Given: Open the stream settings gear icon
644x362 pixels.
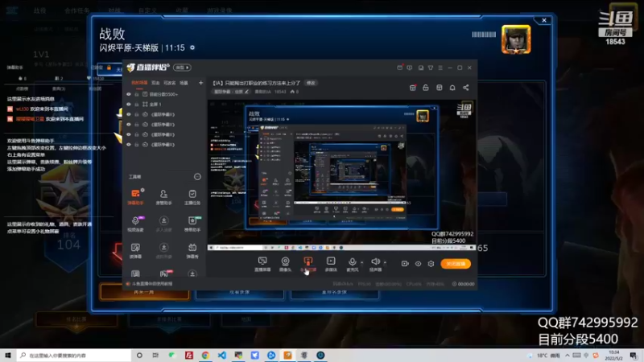Looking at the screenshot, I should point(431,264).
